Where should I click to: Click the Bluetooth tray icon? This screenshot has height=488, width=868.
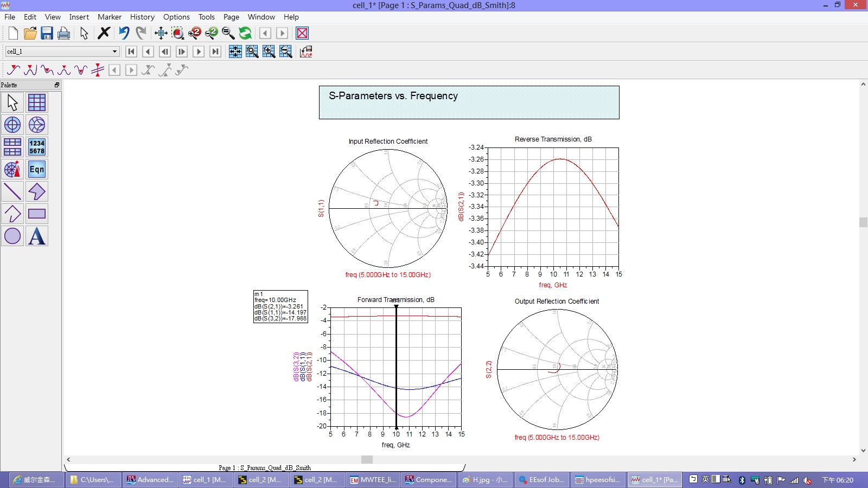[x=742, y=480]
